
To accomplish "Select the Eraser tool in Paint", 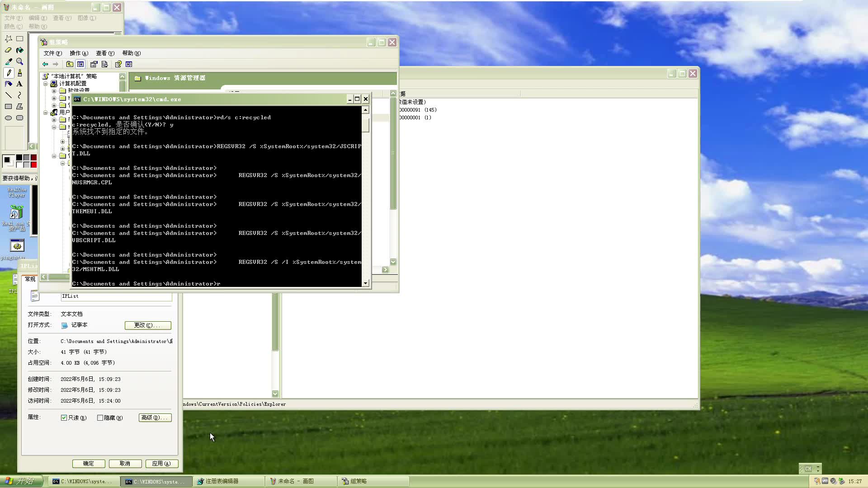I will click(8, 50).
